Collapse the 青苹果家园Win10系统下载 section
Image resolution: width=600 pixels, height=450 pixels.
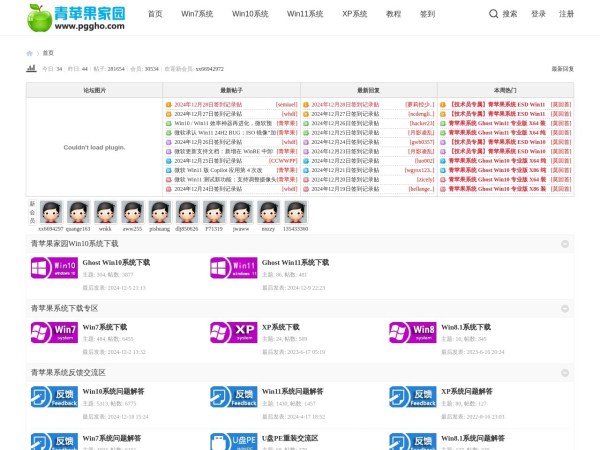(565, 243)
